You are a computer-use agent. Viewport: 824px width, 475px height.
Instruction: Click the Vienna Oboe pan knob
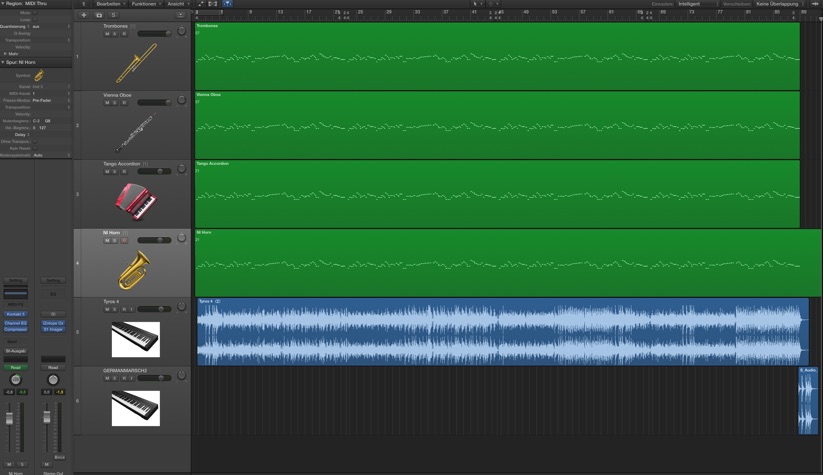pyautogui.click(x=181, y=100)
